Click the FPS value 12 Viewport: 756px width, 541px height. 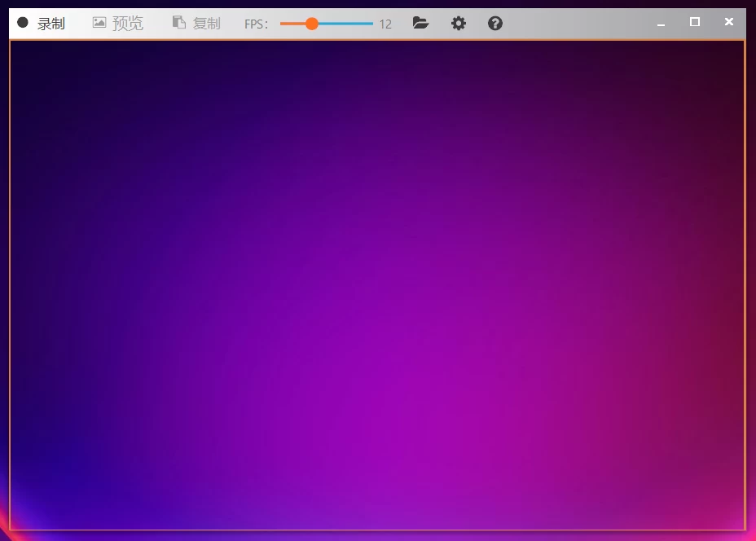point(385,24)
